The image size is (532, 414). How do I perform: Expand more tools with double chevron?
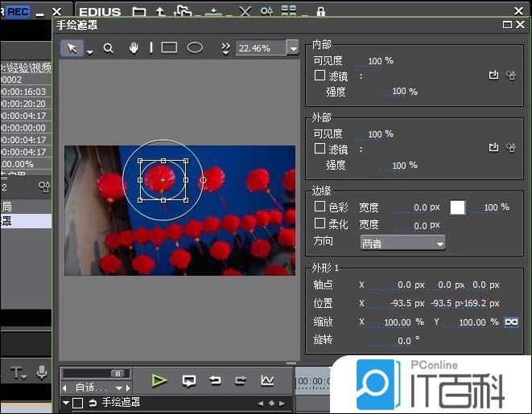pyautogui.click(x=226, y=48)
